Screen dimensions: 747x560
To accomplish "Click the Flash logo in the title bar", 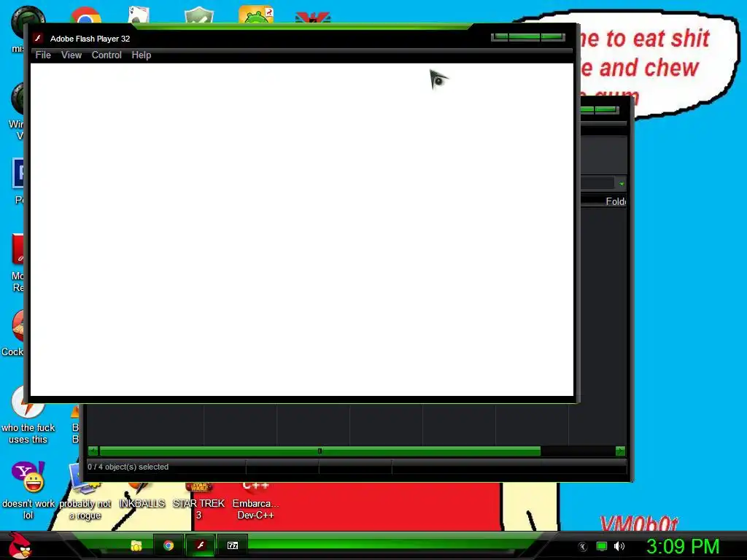I will [x=38, y=38].
